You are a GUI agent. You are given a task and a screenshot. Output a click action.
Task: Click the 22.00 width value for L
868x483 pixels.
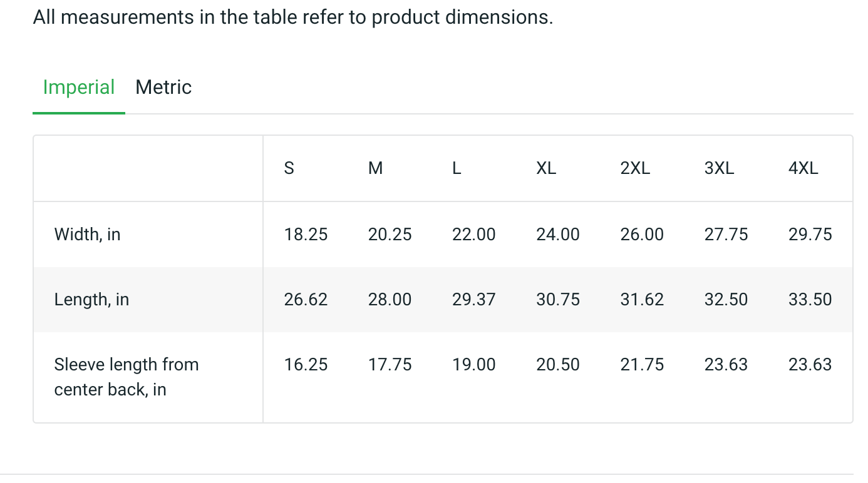click(473, 235)
